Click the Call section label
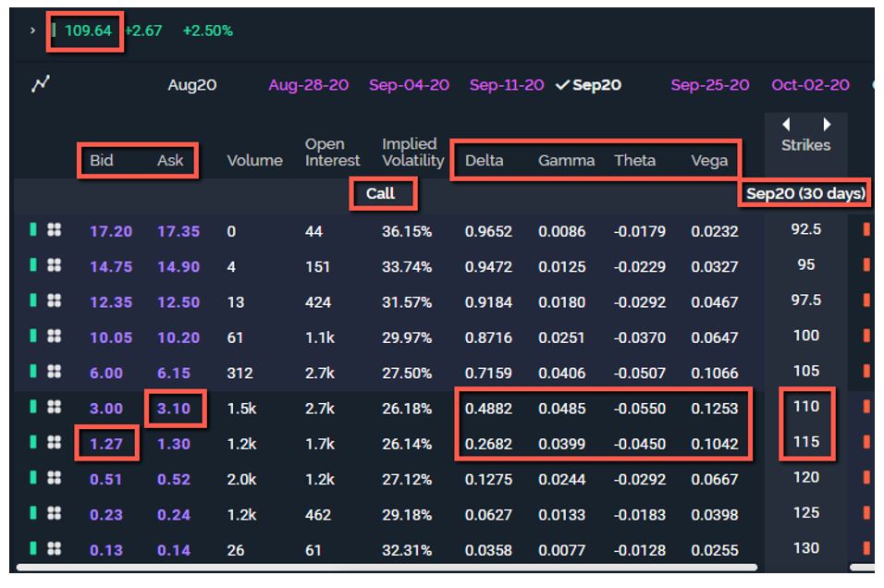This screenshot has height=588, width=884. pos(381,193)
